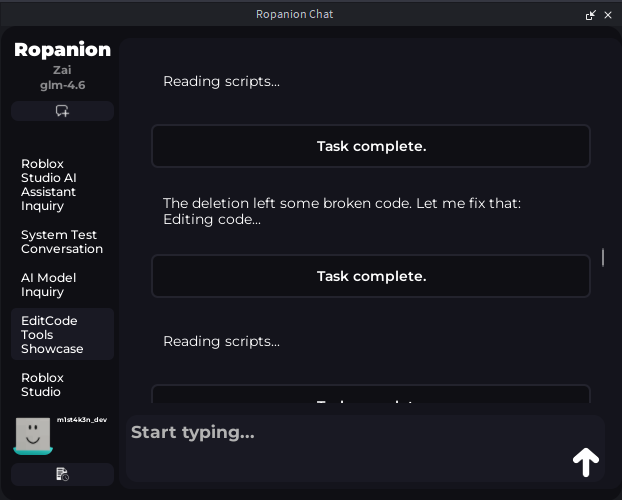
Task: Dock the Ropanion Chat window
Action: click(x=591, y=15)
